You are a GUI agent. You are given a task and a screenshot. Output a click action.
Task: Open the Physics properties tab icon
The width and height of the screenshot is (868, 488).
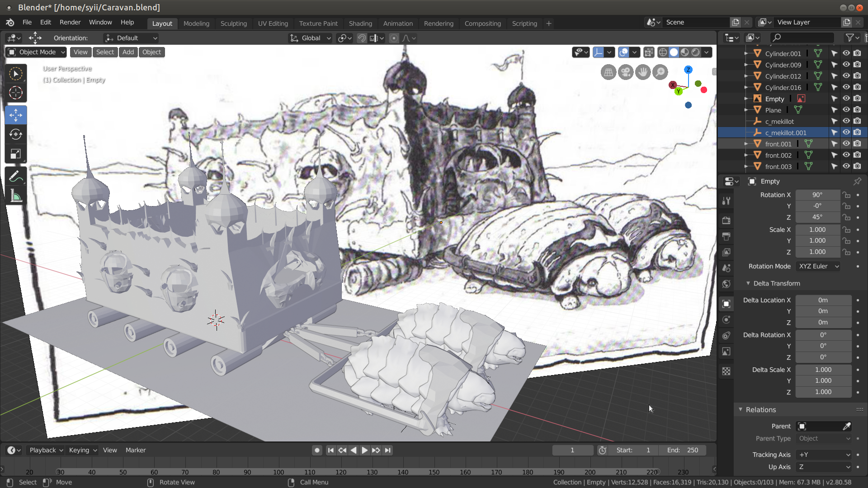[726, 319]
